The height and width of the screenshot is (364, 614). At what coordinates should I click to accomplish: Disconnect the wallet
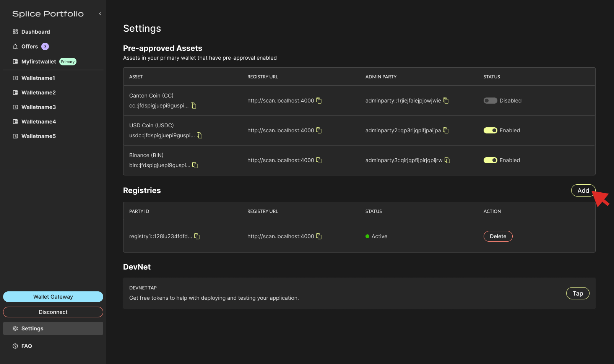[53, 312]
